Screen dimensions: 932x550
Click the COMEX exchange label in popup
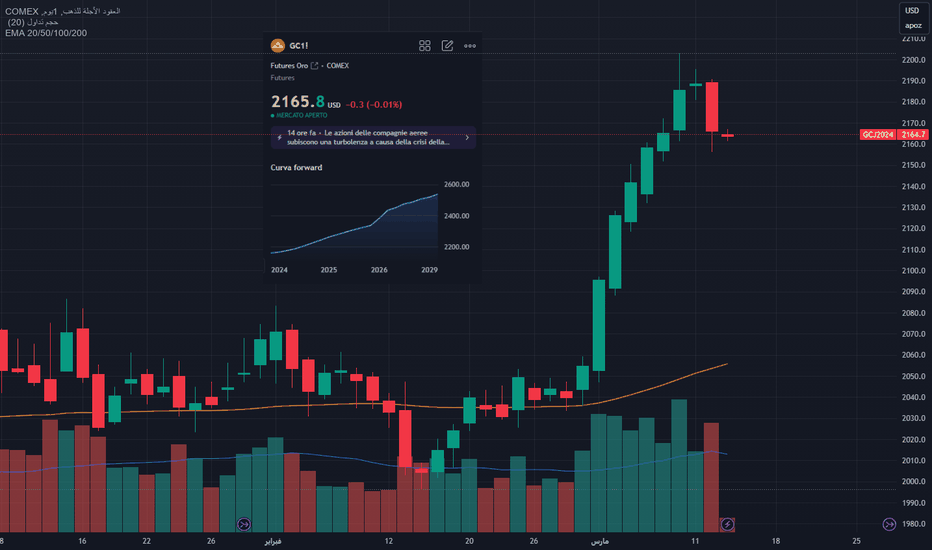(x=338, y=65)
